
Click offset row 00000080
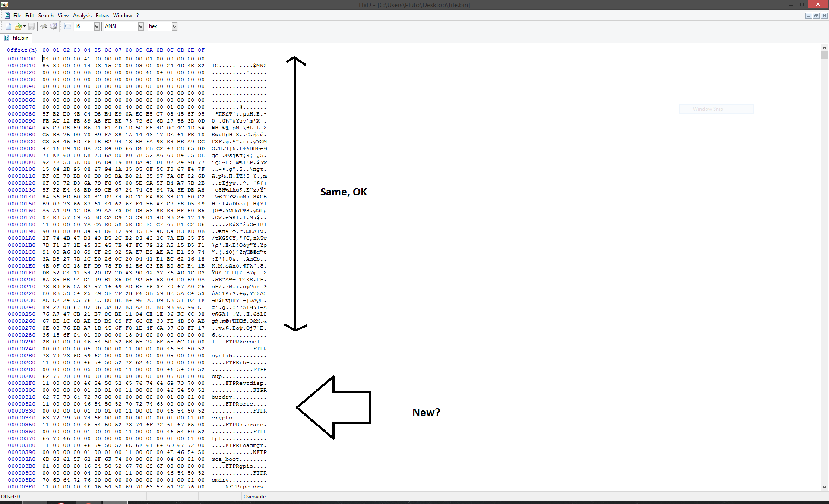coord(22,114)
